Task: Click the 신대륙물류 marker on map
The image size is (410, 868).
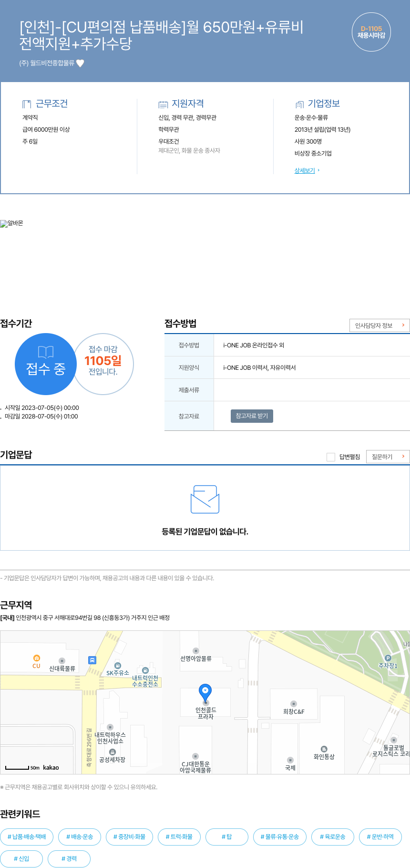Action: click(x=62, y=661)
